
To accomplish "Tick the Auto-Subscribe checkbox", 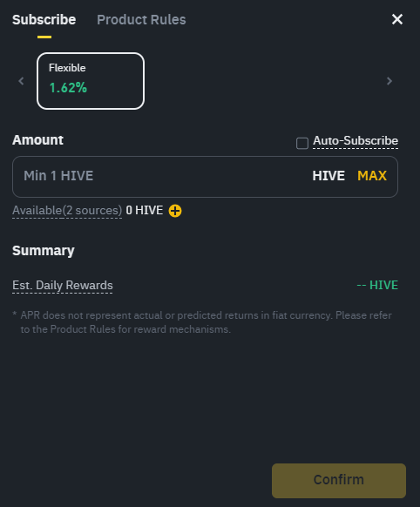I will click(302, 143).
